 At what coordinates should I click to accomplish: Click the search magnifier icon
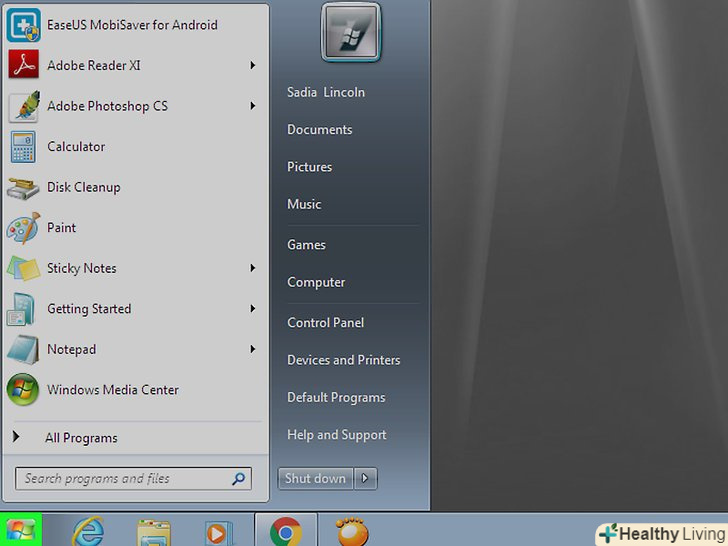coord(239,479)
